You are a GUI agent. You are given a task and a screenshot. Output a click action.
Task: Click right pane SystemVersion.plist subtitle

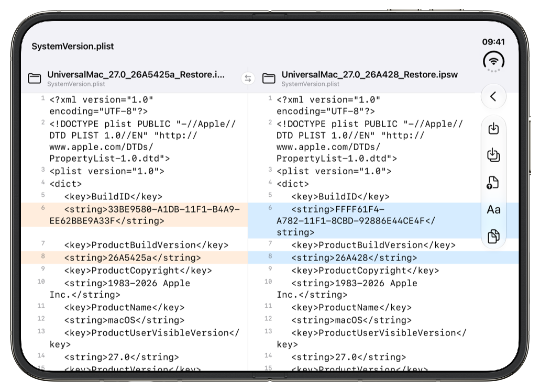[310, 84]
